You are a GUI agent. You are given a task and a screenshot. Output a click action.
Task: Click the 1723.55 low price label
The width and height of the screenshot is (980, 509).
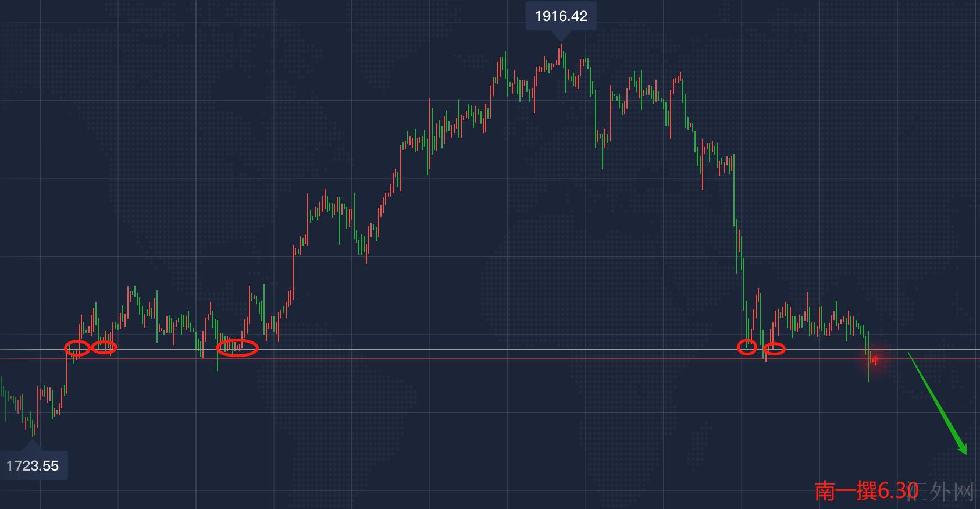pyautogui.click(x=33, y=465)
